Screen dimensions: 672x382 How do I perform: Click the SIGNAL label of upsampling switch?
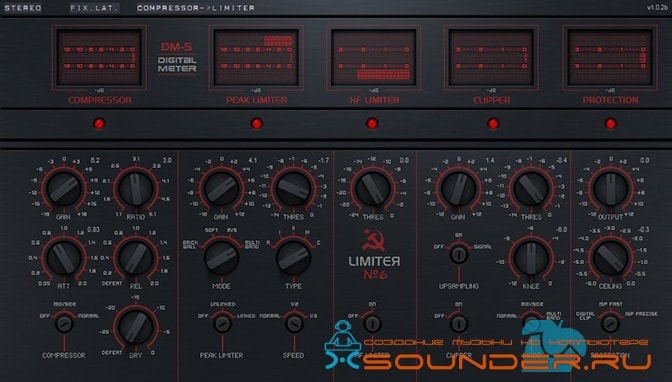pyautogui.click(x=483, y=247)
